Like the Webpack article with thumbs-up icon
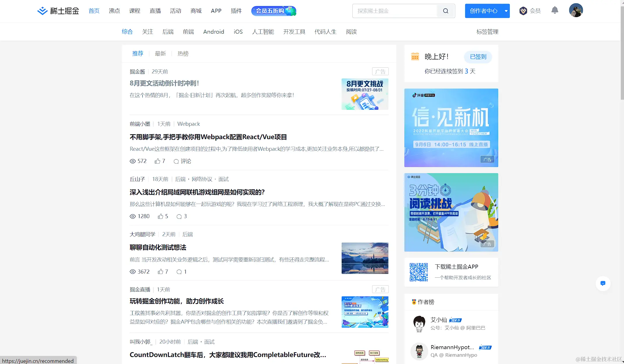Viewport: 624px width, 364px height. point(157,161)
